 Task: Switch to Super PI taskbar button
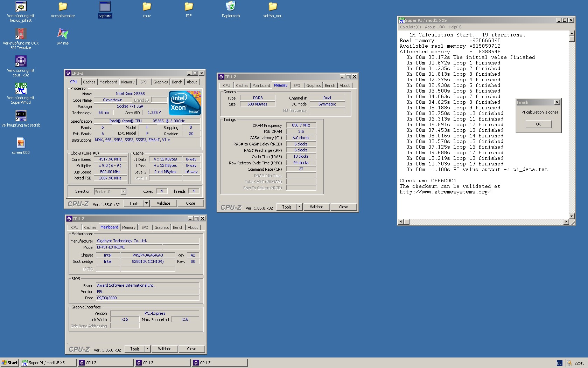pos(48,363)
